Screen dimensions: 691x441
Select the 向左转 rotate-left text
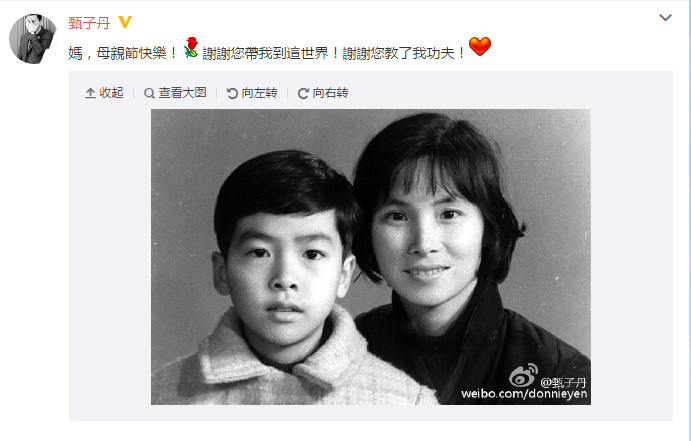point(260,93)
